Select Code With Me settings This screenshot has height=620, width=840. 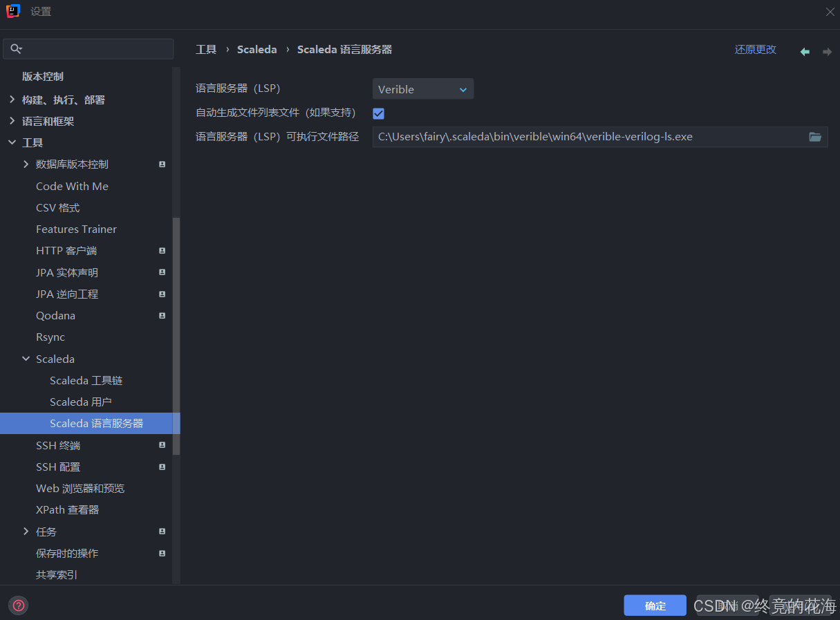72,186
